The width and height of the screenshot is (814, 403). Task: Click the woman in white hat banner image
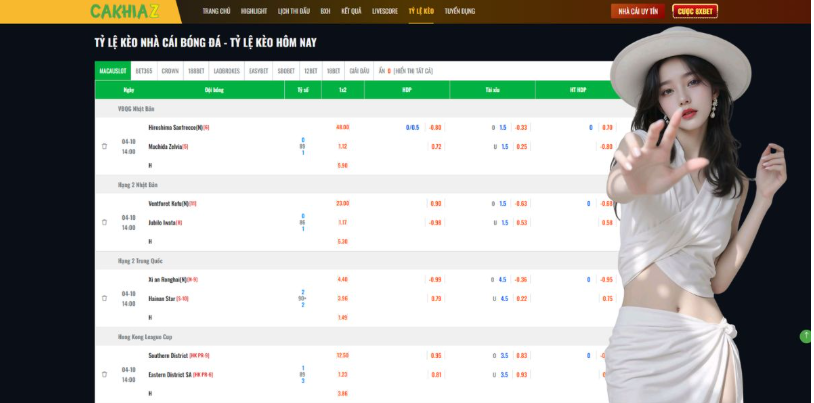(x=696, y=213)
